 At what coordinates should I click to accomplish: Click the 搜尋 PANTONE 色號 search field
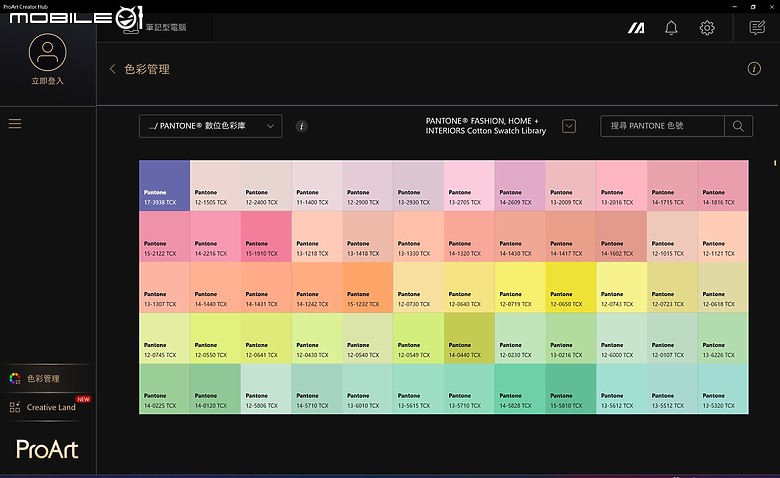[x=662, y=126]
